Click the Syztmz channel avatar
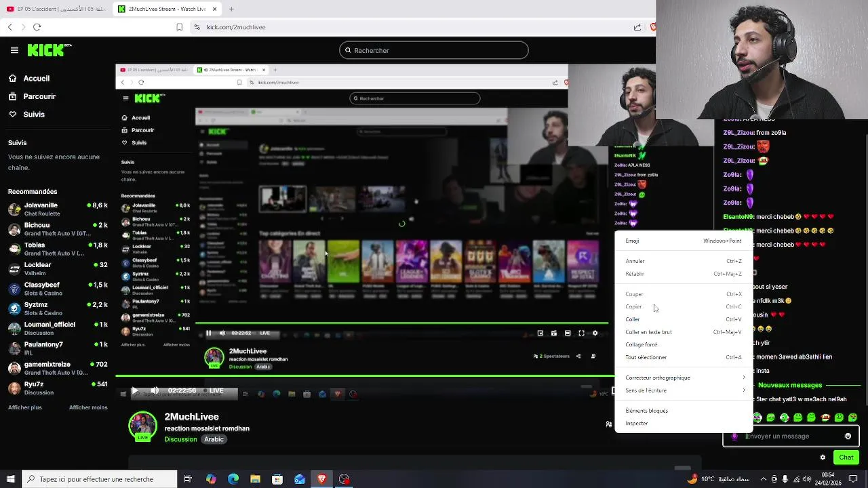 (14, 308)
